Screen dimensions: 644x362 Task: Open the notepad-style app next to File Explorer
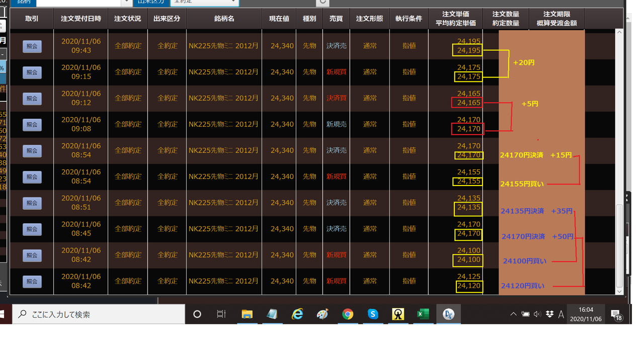(x=272, y=314)
